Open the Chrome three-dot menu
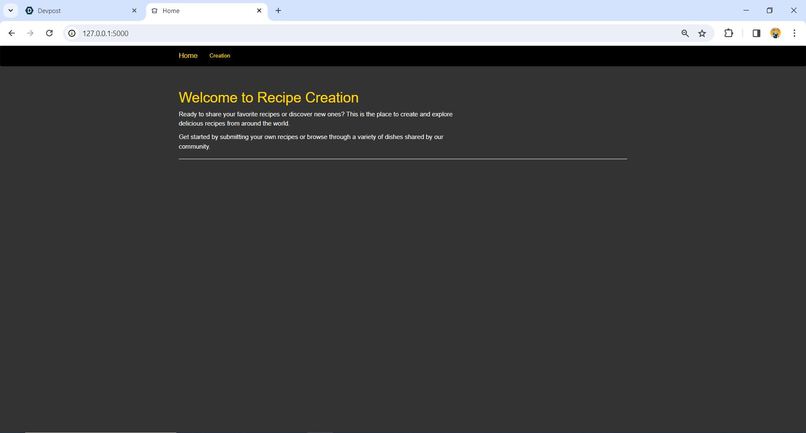 (794, 33)
